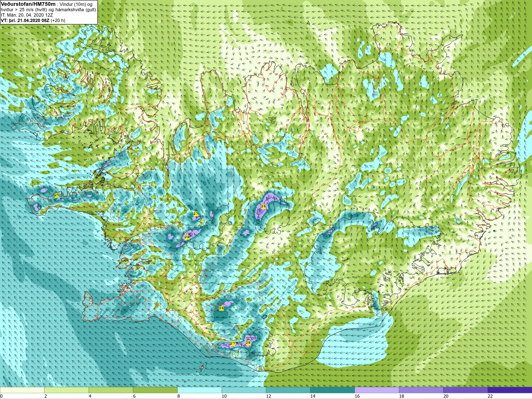Click the yellow '25' gust label
532x399 pixels.
tap(57, 195)
